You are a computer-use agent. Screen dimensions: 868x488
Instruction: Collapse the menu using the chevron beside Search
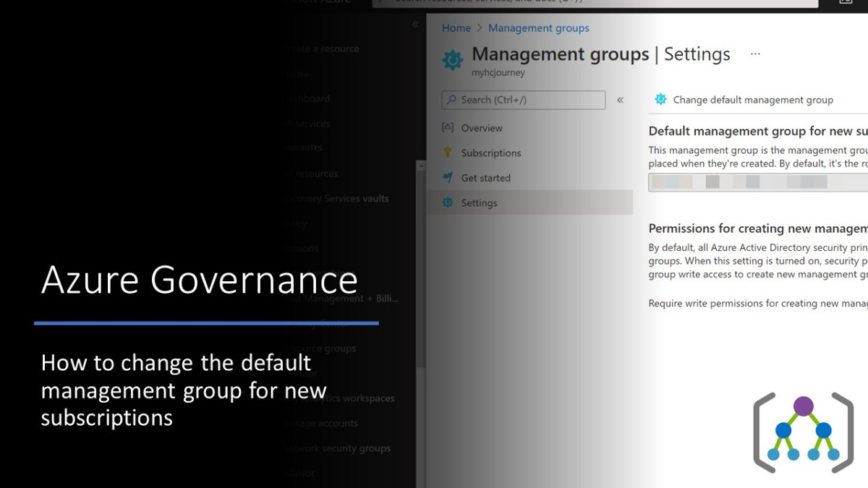coord(620,100)
